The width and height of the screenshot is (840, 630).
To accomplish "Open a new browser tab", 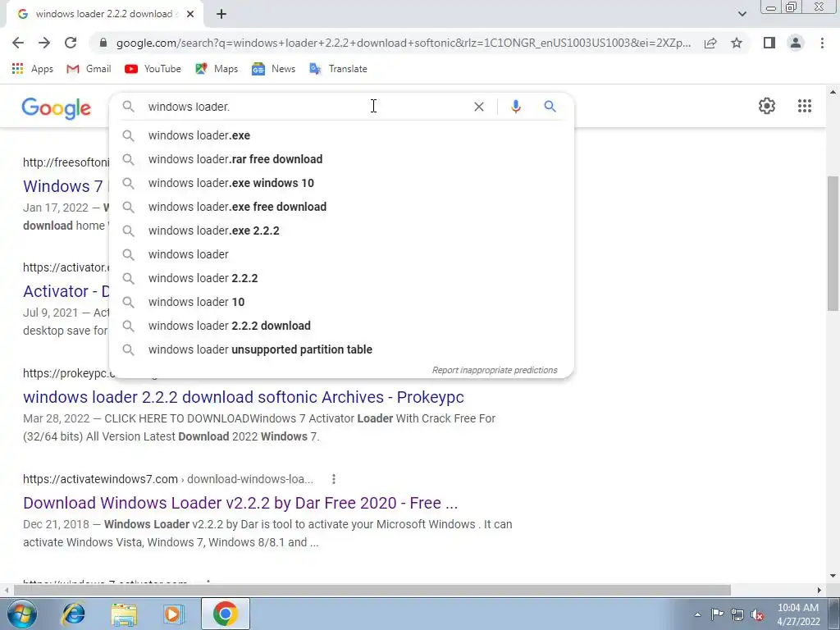I will tap(221, 14).
